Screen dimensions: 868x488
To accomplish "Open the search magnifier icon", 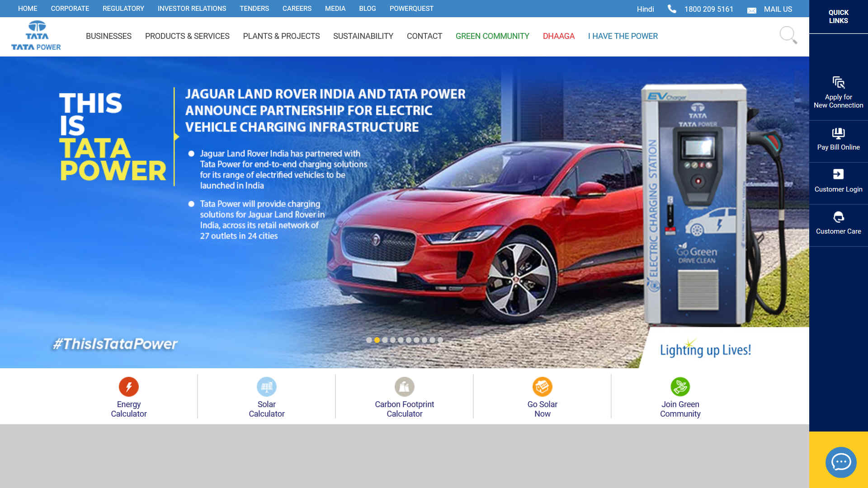I will 788,35.
